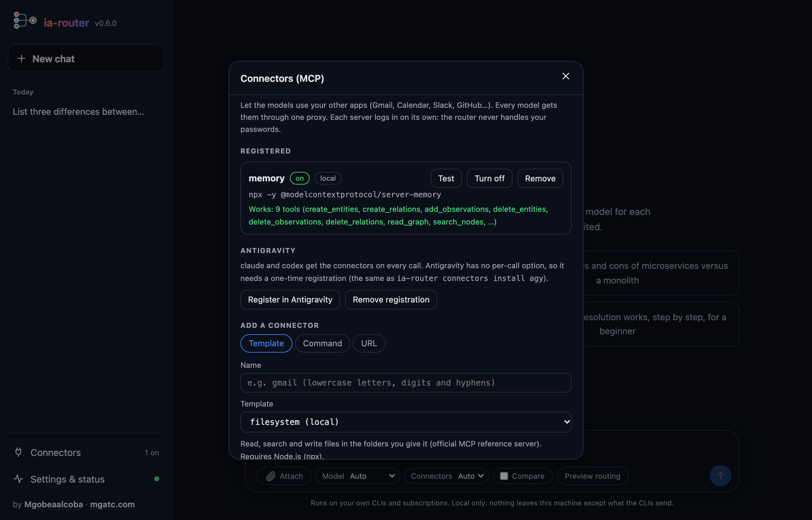Open the Connectors Auto dropdown in composer

point(447,476)
